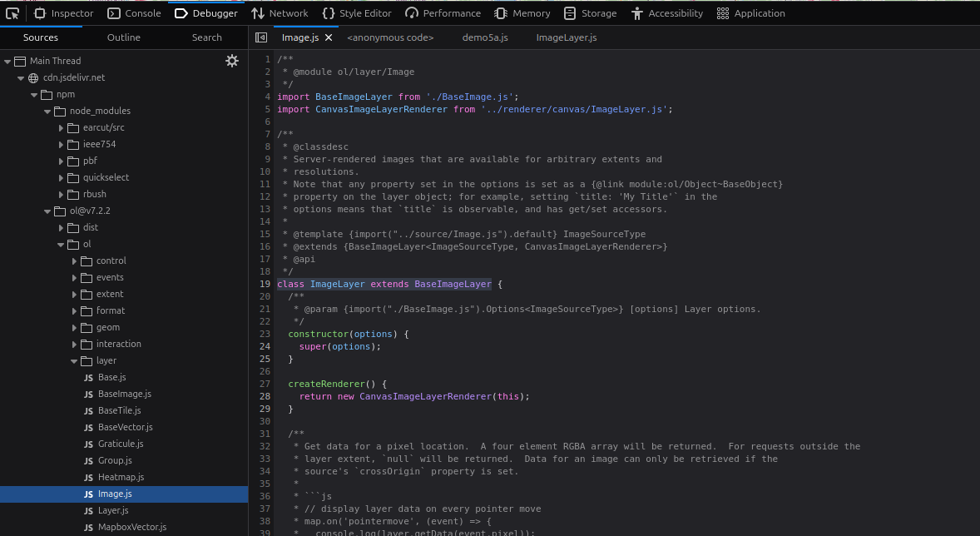Select Image.js in the sources tree
The width and height of the screenshot is (980, 536).
pos(124,494)
